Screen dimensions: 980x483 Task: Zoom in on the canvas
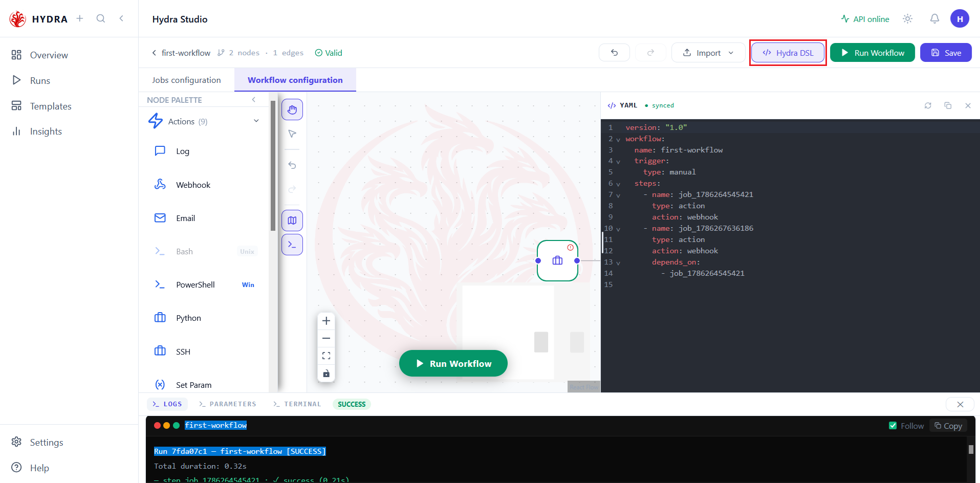click(x=326, y=321)
